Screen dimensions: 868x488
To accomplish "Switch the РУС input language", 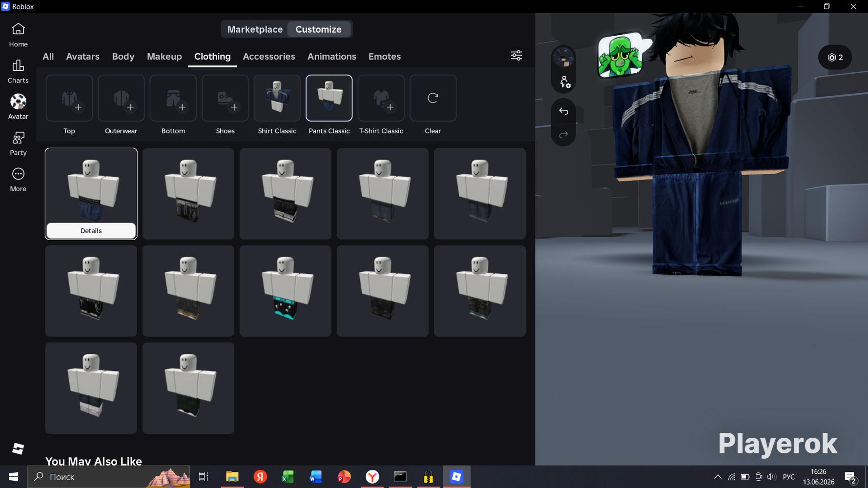I will 789,477.
